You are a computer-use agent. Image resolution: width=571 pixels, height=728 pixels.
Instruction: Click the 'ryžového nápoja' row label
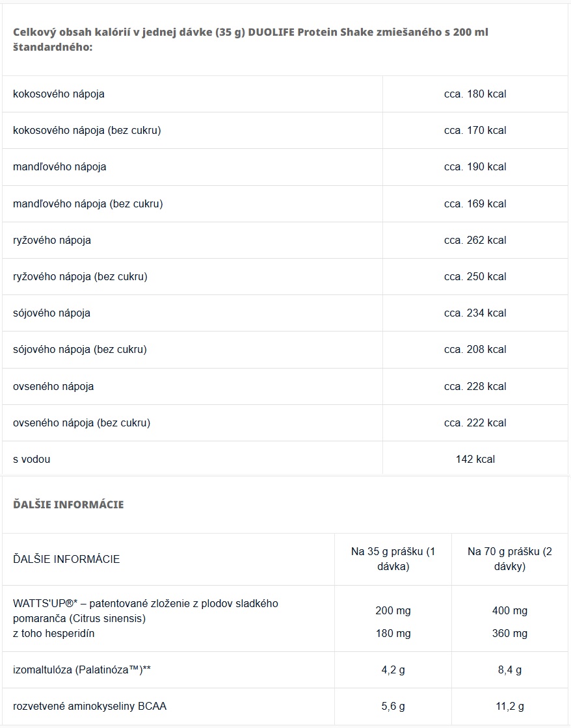click(52, 240)
